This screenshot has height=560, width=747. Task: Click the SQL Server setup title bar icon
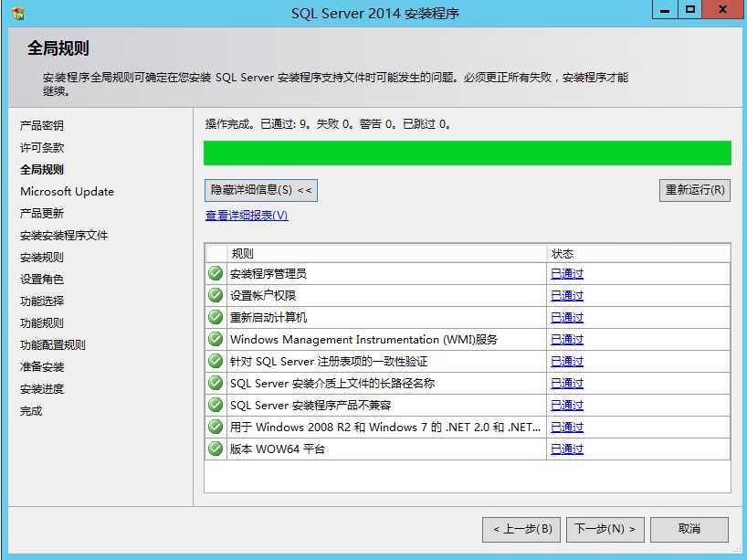[x=17, y=13]
